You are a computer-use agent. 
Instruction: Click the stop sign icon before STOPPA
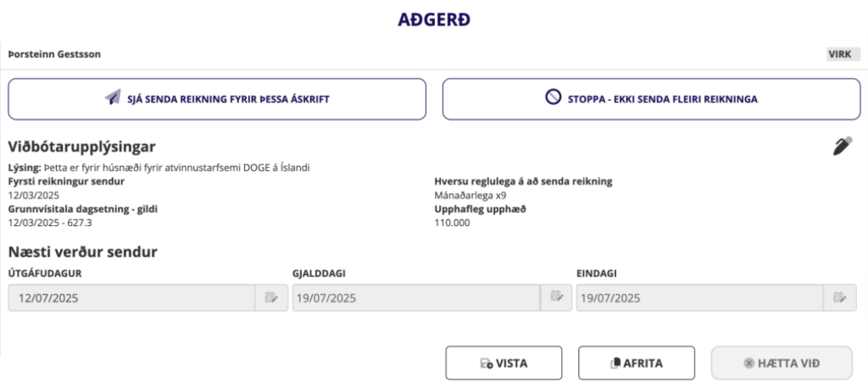553,98
